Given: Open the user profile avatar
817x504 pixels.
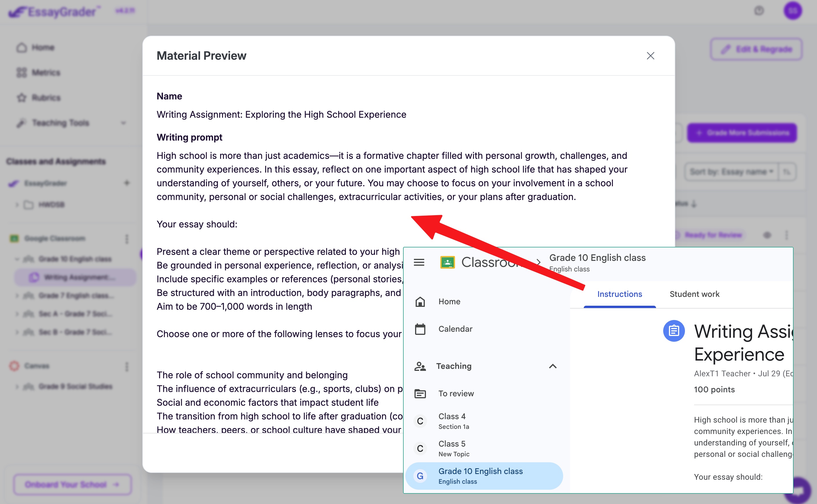Looking at the screenshot, I should (x=793, y=11).
